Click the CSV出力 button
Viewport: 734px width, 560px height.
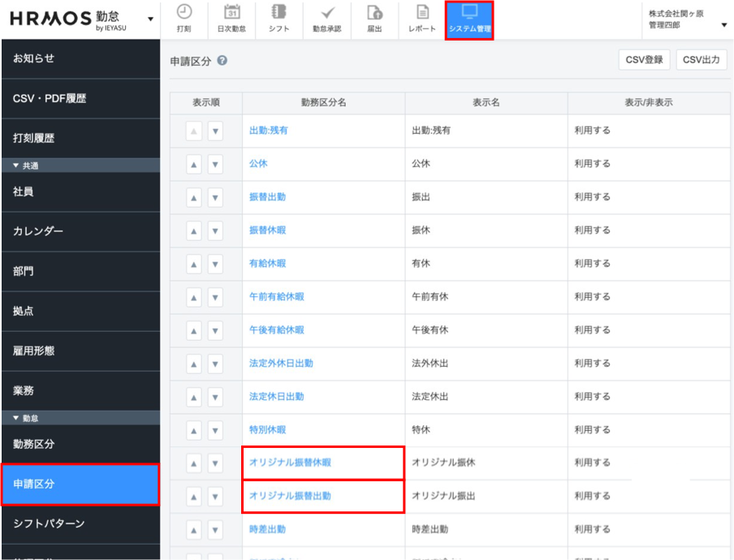pyautogui.click(x=702, y=60)
